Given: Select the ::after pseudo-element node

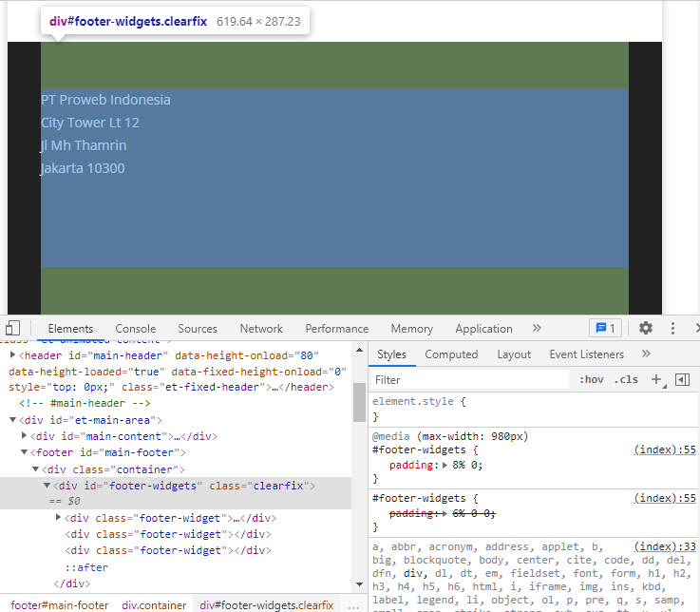Looking at the screenshot, I should (x=86, y=567).
